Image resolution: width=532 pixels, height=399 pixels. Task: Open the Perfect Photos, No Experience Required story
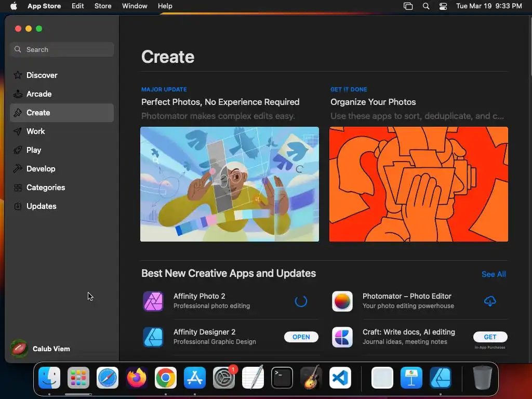[x=220, y=102]
